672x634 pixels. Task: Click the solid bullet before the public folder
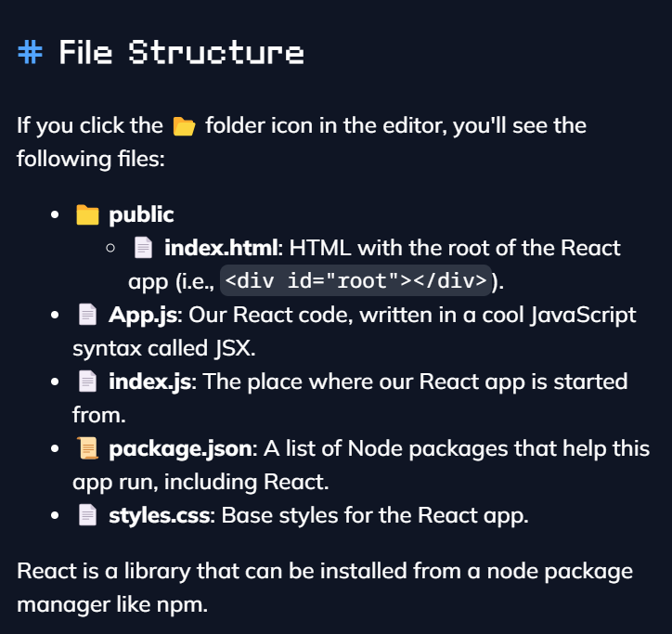pos(56,215)
